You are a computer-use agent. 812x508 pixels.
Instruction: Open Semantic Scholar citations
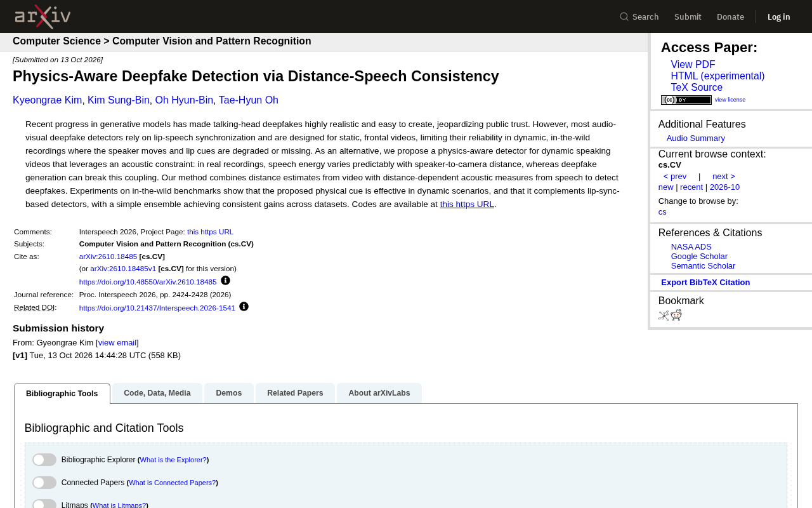tap(703, 266)
